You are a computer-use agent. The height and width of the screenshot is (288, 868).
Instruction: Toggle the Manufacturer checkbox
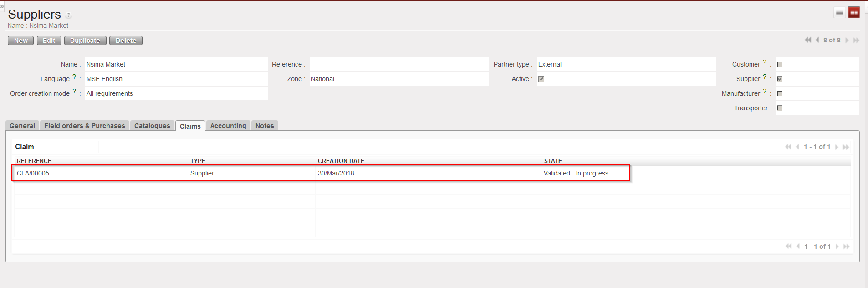pyautogui.click(x=780, y=93)
